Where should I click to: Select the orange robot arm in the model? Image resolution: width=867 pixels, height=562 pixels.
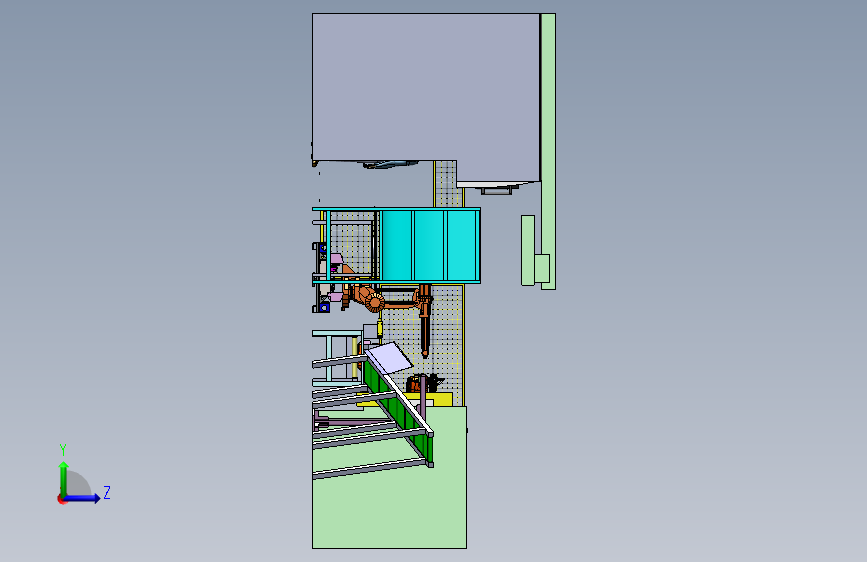387,301
